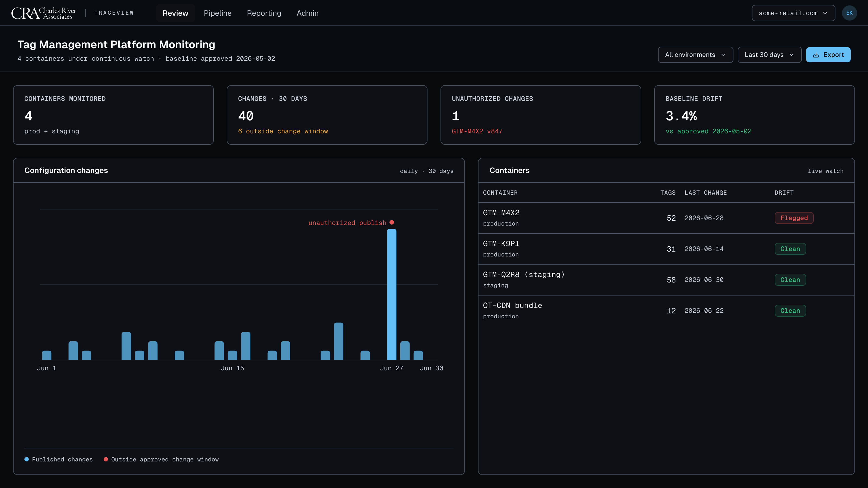Click the tag count 12
The image size is (868, 488).
click(x=671, y=311)
